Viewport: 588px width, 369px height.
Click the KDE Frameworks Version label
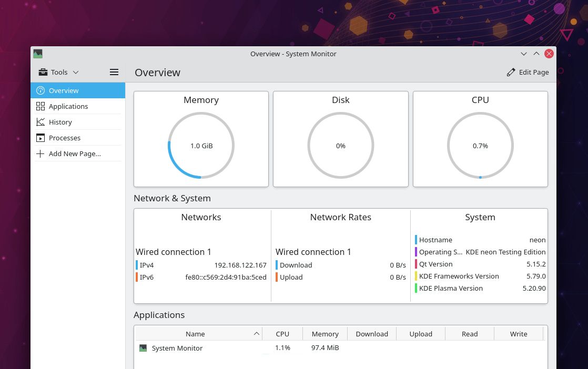click(459, 276)
